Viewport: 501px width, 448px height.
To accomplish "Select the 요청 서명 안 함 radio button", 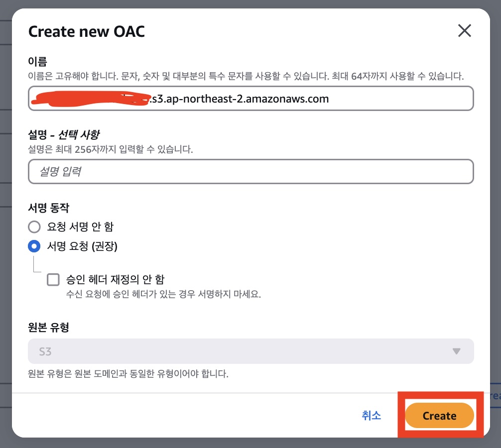I will click(34, 226).
